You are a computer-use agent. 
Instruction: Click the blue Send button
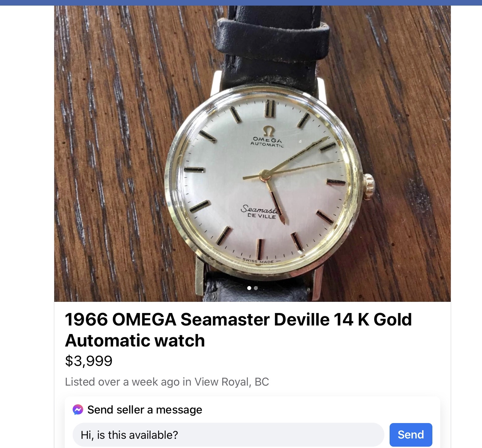(x=411, y=435)
